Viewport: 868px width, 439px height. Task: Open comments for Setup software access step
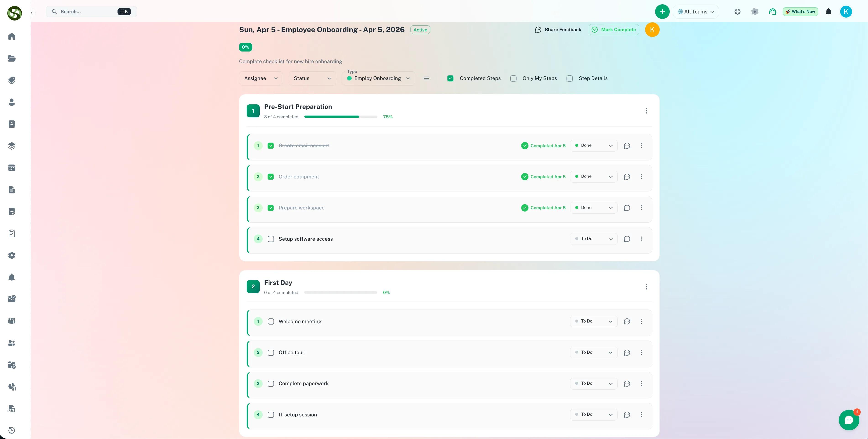tap(627, 239)
